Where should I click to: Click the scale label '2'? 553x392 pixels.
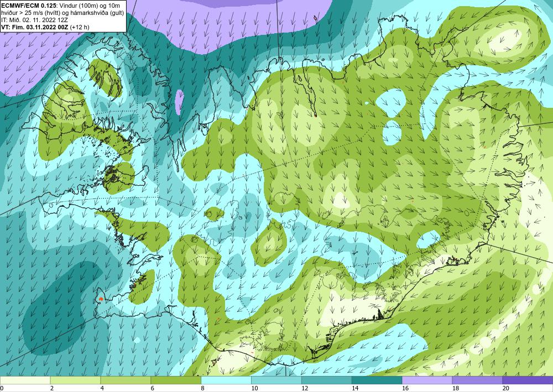[52, 389]
